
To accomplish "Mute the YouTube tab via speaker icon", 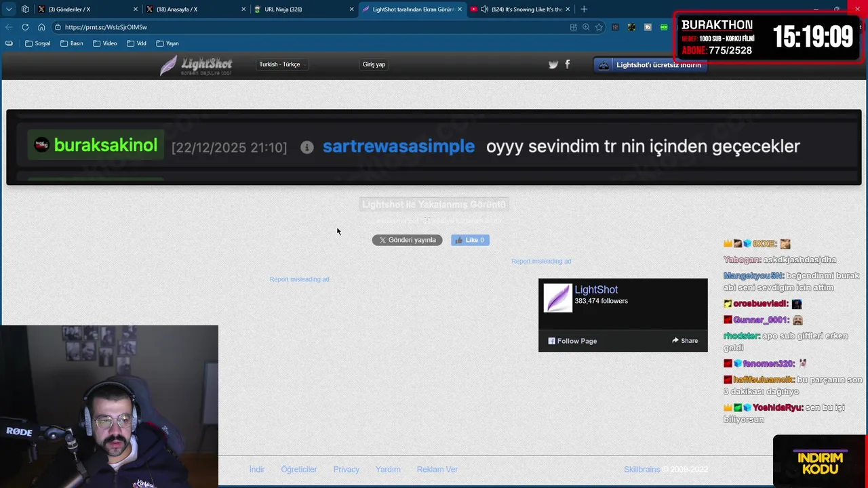I will click(484, 9).
